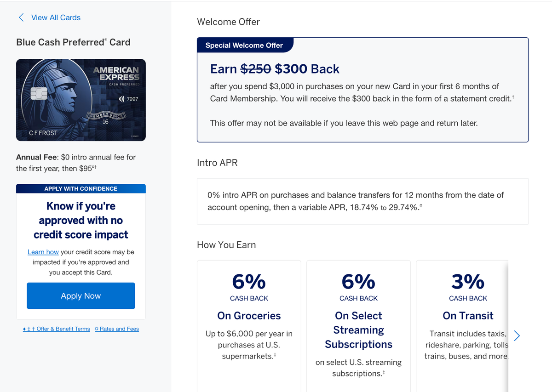Expand the next cash back category using the chevron
Screen dimensions: 552x392
coord(517,335)
